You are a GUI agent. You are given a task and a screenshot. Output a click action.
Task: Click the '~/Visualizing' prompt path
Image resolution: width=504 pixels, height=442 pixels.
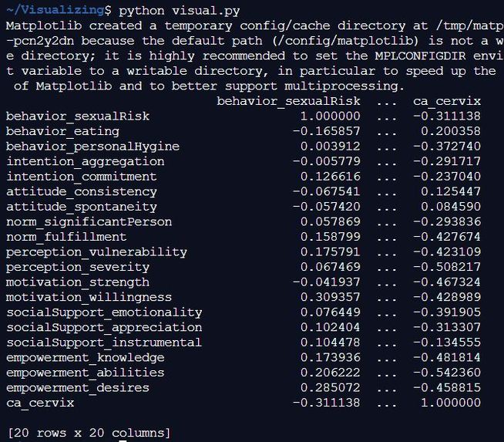coord(55,10)
